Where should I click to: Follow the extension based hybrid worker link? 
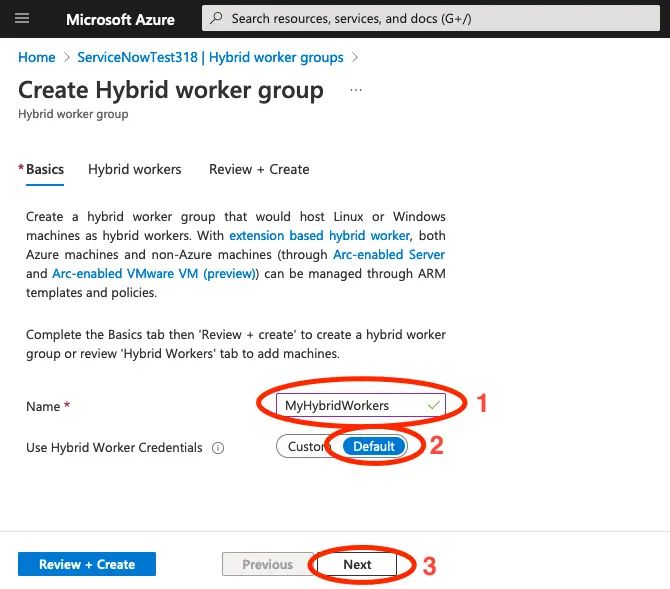(320, 236)
